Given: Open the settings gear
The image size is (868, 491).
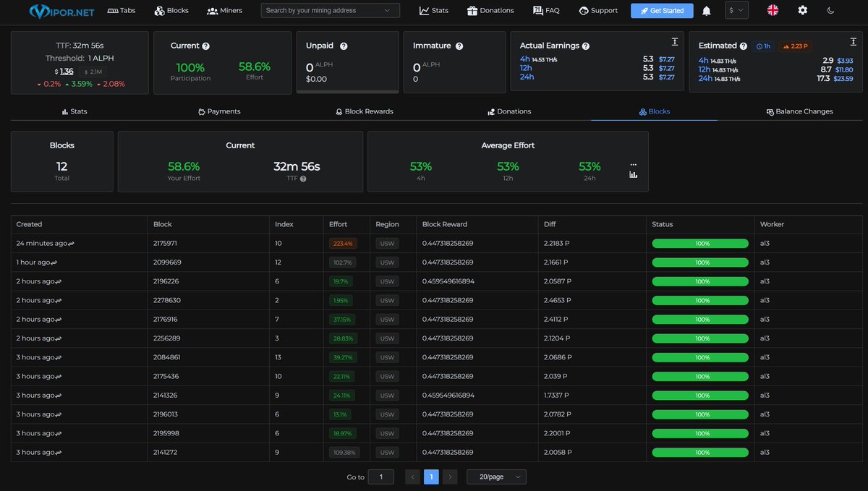Looking at the screenshot, I should 802,10.
